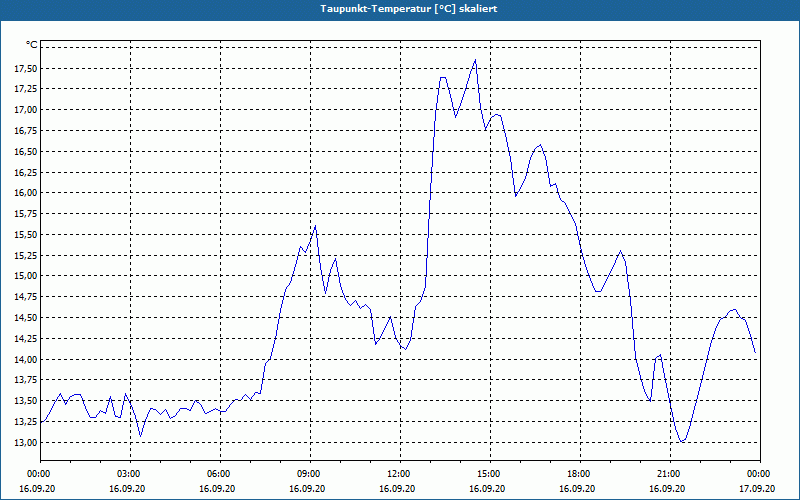Click the 16.09.20 date under 09:00
The width and height of the screenshot is (800, 500).
click(x=308, y=488)
